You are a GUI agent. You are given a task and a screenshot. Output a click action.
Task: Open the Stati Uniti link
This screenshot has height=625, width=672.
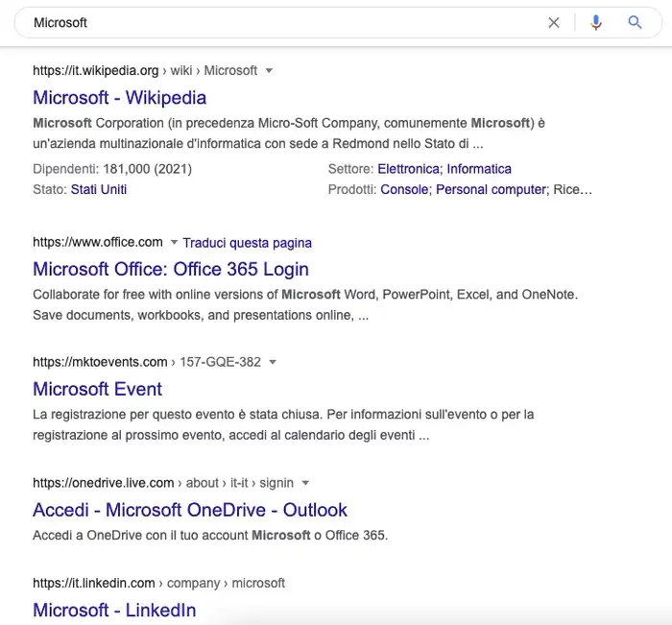99,189
